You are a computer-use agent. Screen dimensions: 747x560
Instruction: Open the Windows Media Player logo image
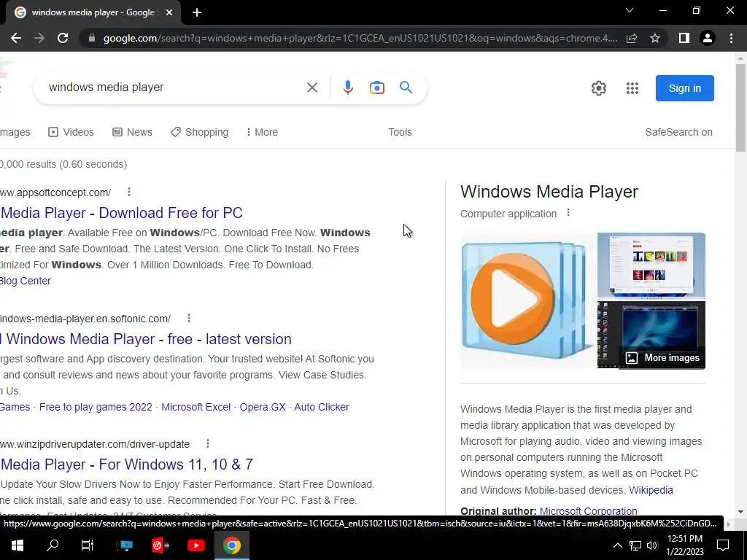(x=527, y=300)
